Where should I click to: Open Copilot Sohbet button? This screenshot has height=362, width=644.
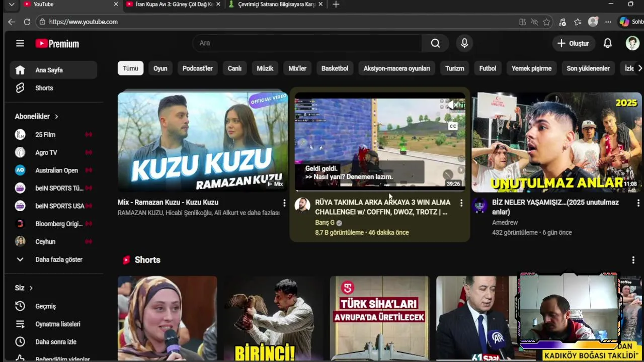point(631,22)
